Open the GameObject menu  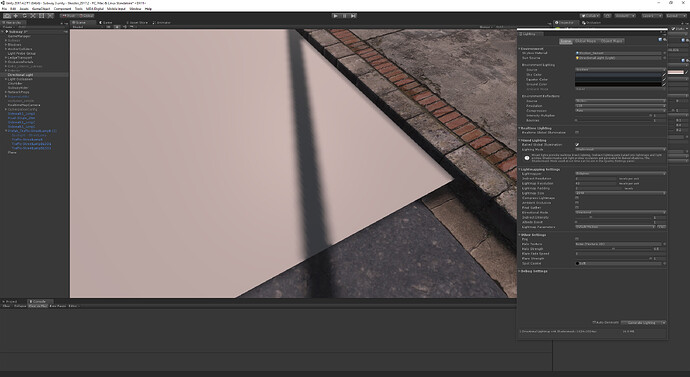click(x=41, y=9)
